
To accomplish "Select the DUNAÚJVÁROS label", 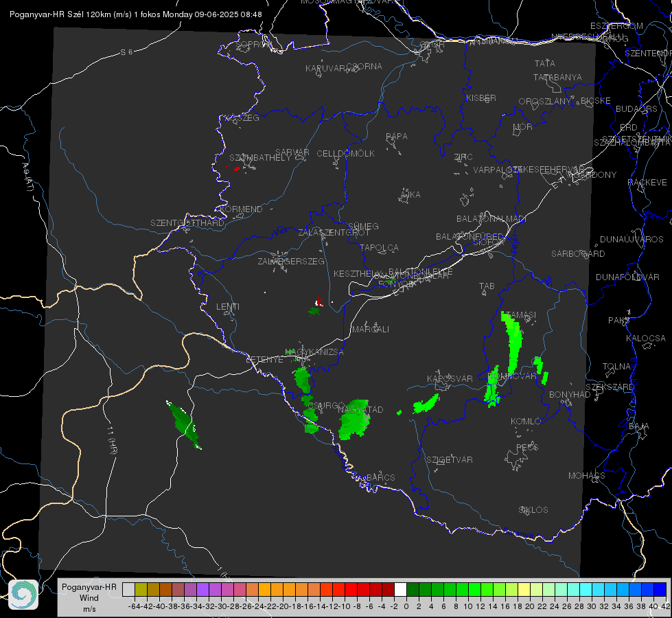I will 632,240.
